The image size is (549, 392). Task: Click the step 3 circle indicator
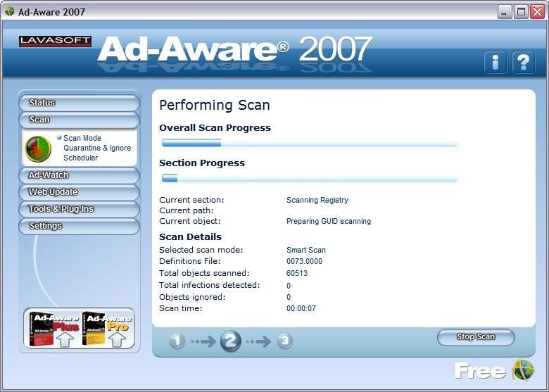point(284,341)
